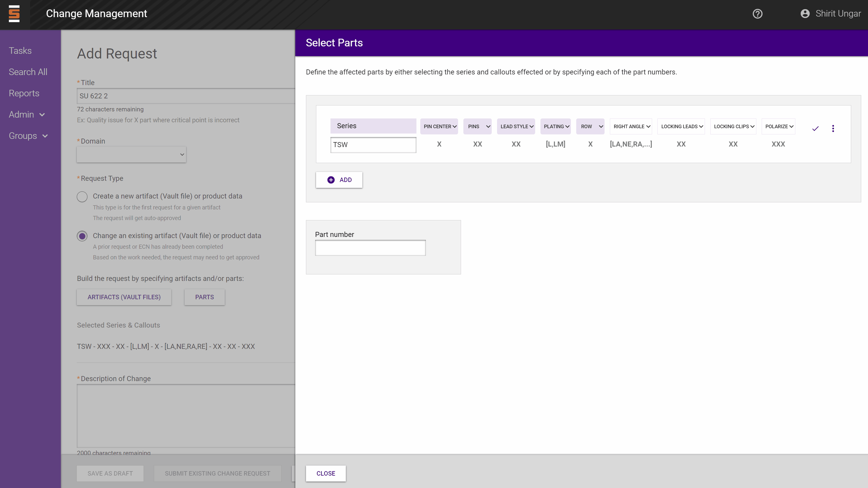Expand the PIN CENTER dropdown
Screen dimensions: 868x488
pyautogui.click(x=439, y=127)
